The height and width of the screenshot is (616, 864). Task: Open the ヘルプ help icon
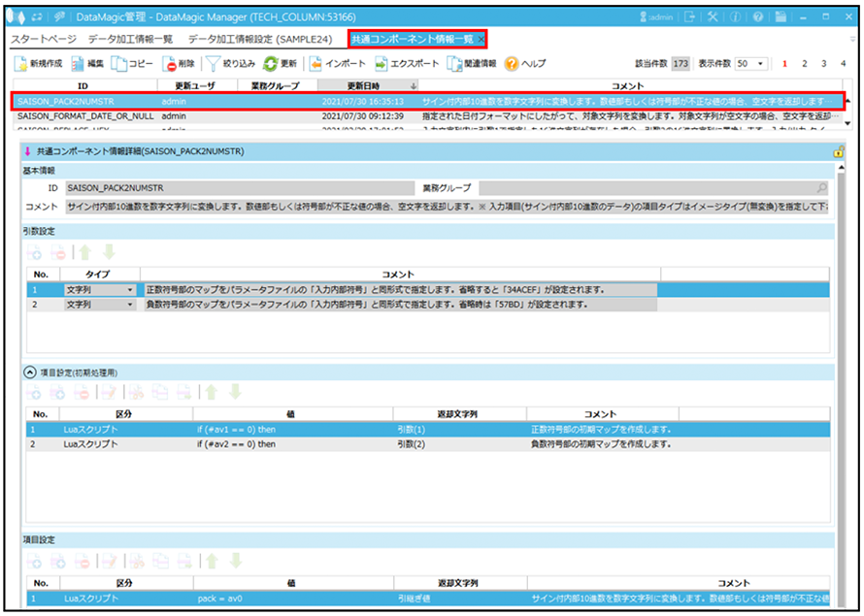pos(511,64)
